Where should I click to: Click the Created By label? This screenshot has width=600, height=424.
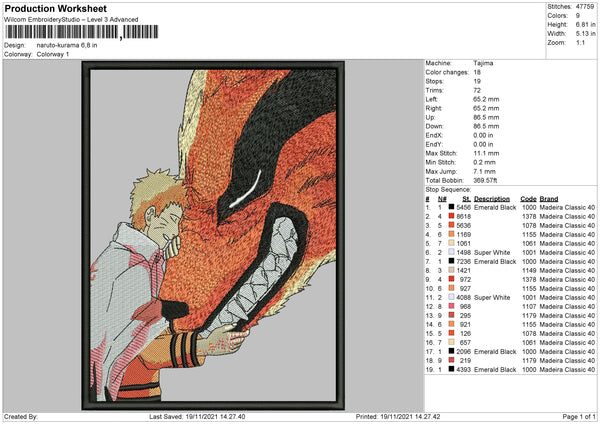point(21,416)
